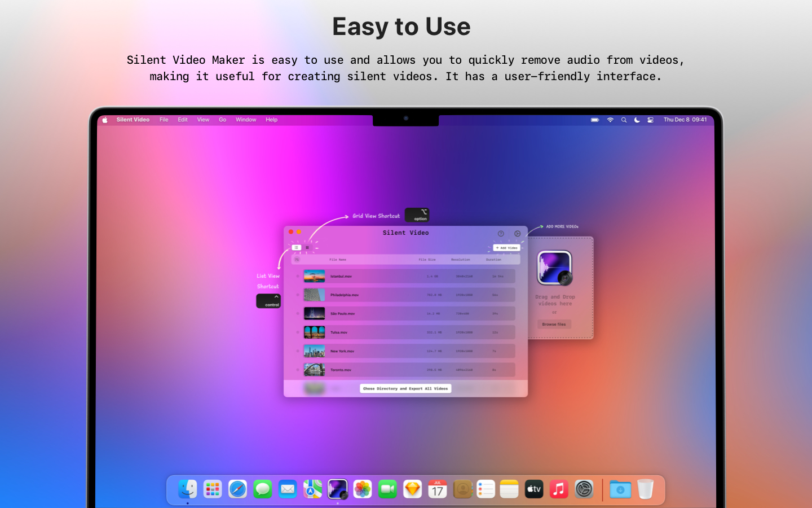Open Messages from the dock
The width and height of the screenshot is (812, 508).
[263, 489]
